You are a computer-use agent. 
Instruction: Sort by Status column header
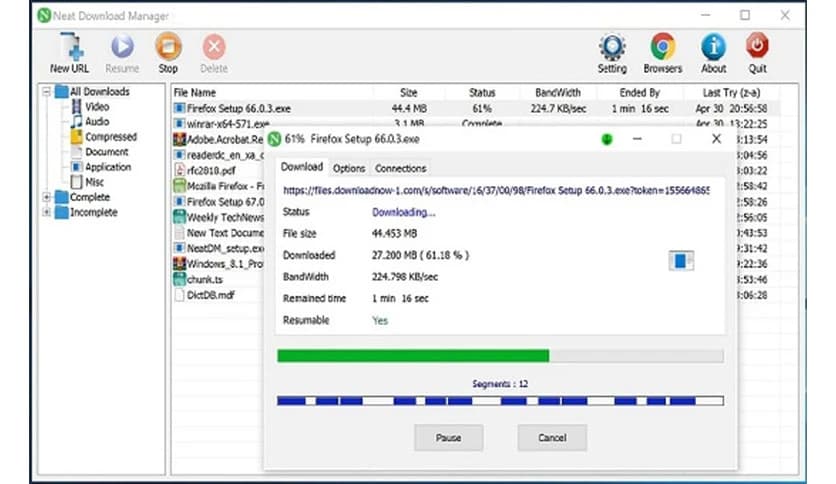[482, 93]
